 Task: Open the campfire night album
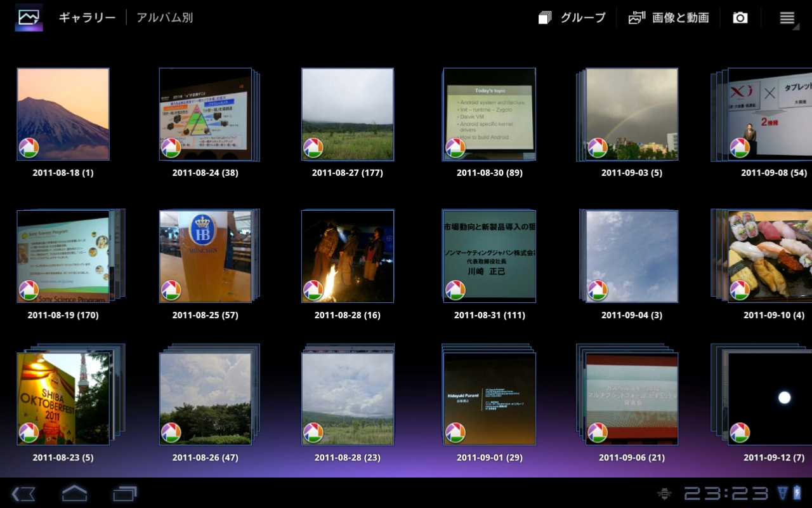[348, 257]
